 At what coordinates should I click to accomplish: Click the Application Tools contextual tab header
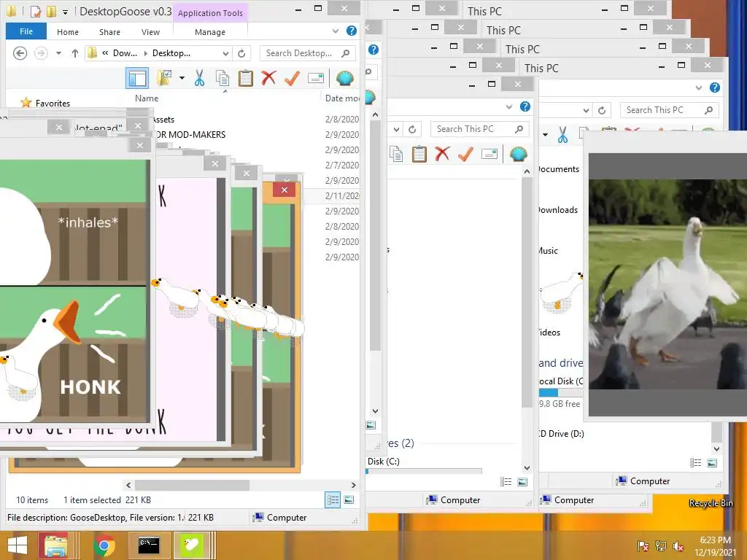pyautogui.click(x=210, y=13)
